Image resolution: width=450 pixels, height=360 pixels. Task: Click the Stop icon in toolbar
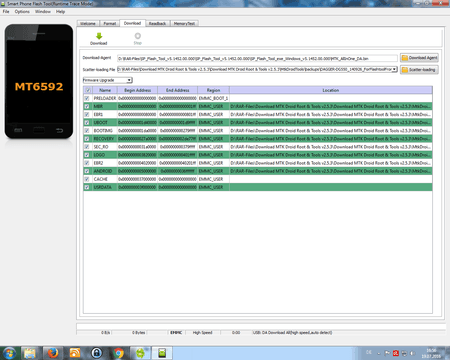click(x=138, y=36)
